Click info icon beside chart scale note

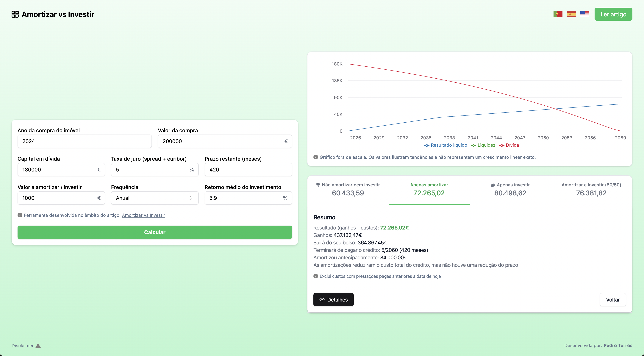click(315, 157)
